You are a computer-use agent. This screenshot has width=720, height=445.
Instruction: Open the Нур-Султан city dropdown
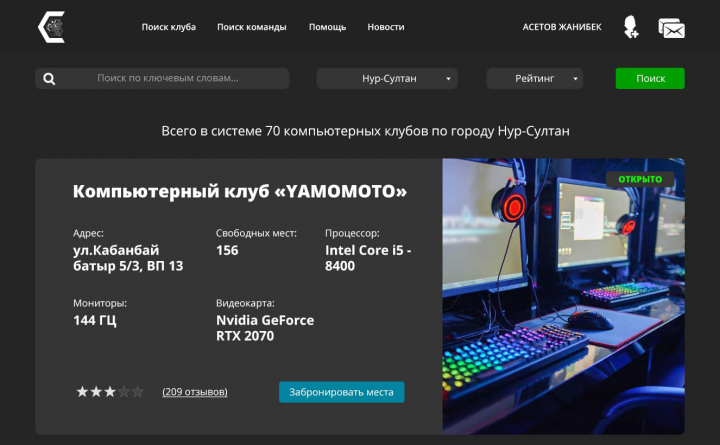(387, 79)
